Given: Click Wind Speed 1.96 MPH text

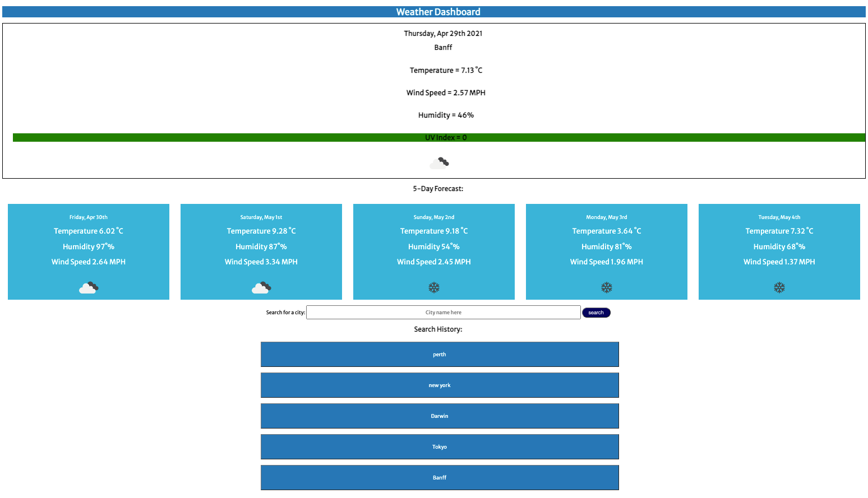Looking at the screenshot, I should coord(607,262).
